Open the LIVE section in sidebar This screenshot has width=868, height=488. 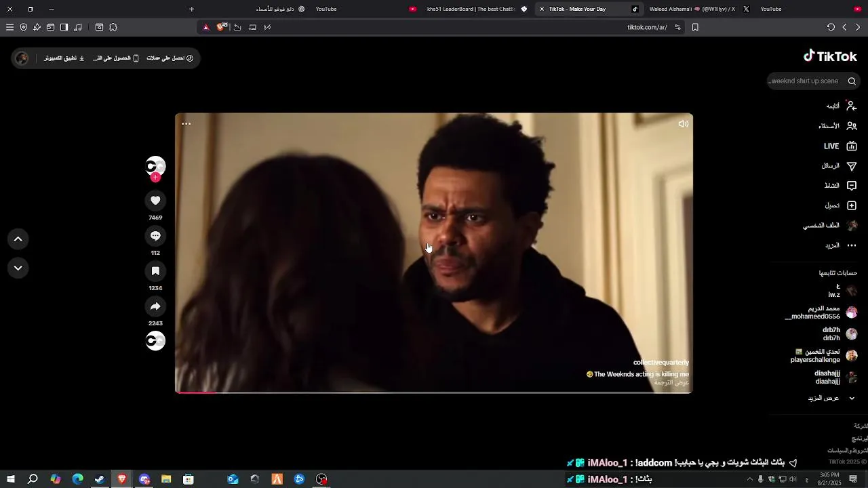coord(840,146)
